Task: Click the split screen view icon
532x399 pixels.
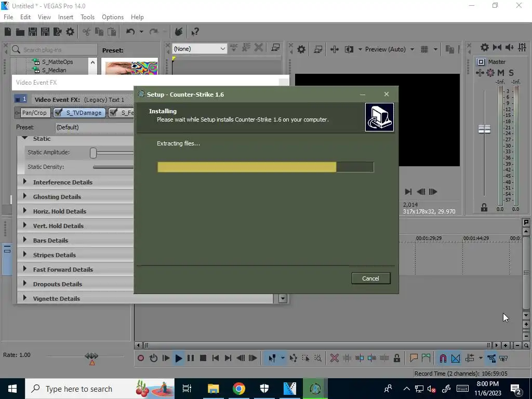Action: 349,49
